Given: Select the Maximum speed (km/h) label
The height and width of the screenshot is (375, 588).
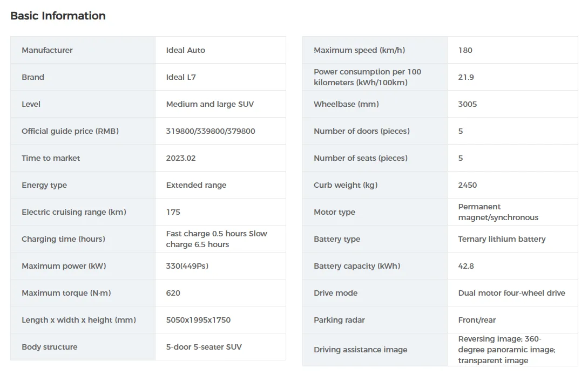Looking at the screenshot, I should click(x=359, y=50).
